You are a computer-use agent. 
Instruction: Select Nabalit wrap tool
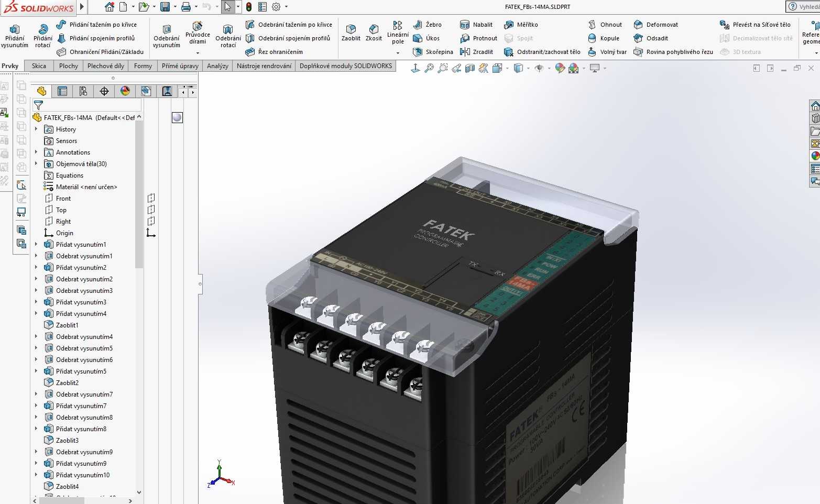pos(476,25)
